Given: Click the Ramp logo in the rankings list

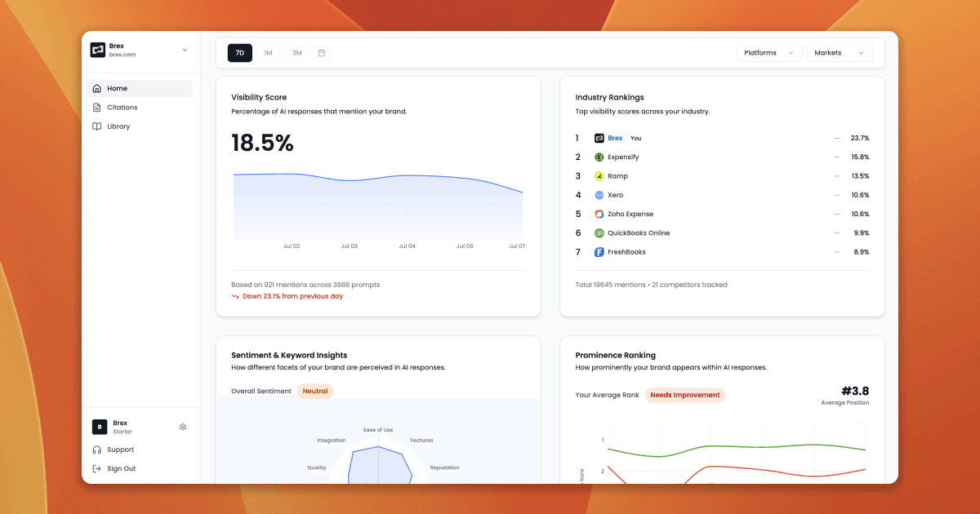Looking at the screenshot, I should tap(599, 176).
